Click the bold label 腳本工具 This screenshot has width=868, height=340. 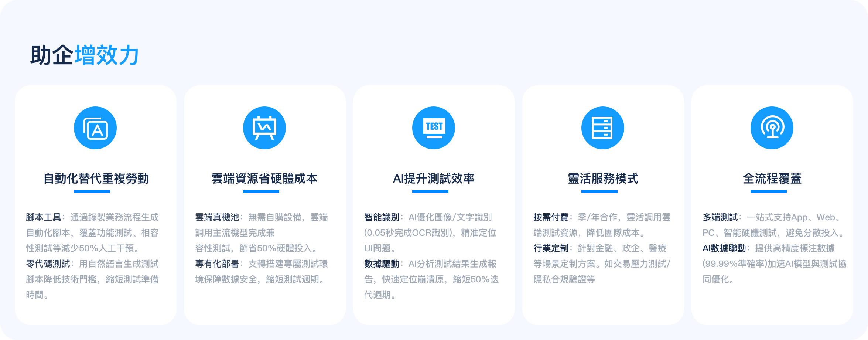click(44, 217)
